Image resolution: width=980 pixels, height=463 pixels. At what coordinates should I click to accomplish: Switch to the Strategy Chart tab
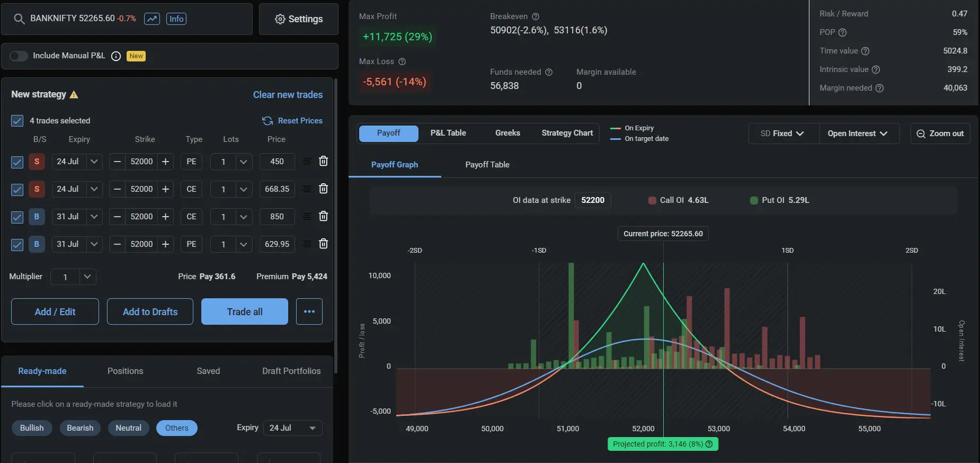point(567,133)
